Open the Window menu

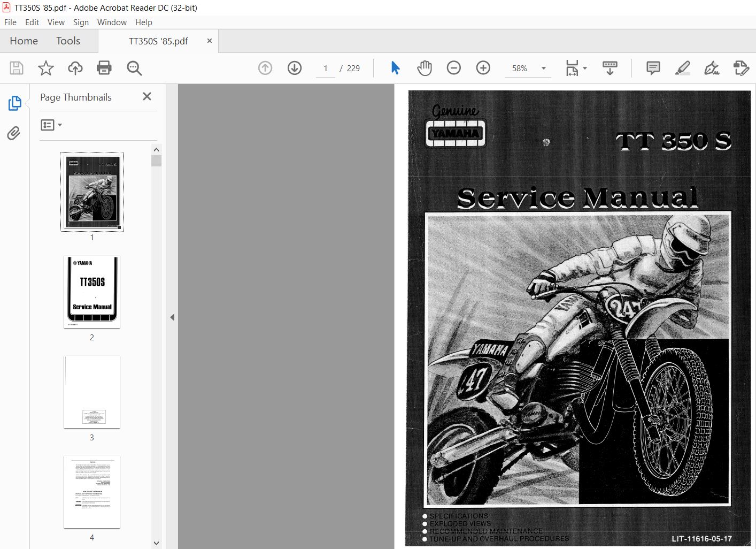[x=112, y=22]
